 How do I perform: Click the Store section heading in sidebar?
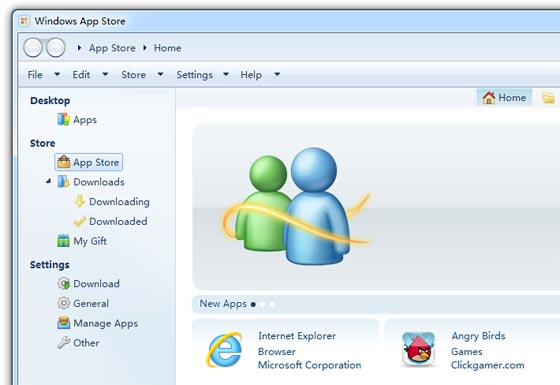coord(42,143)
